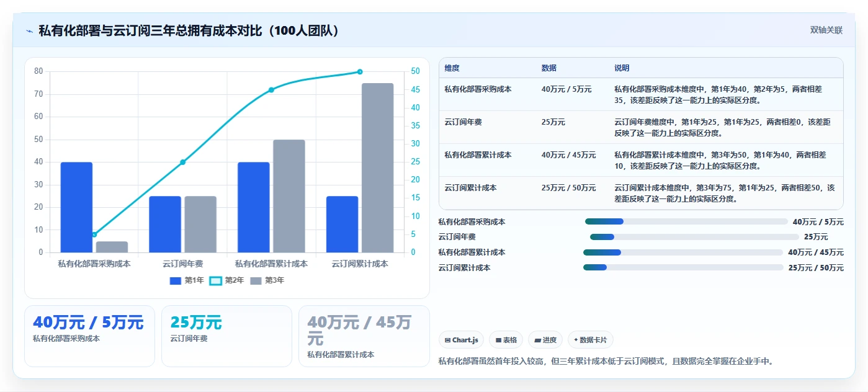
Task: Click the 数据 table column header
Action: pos(548,68)
